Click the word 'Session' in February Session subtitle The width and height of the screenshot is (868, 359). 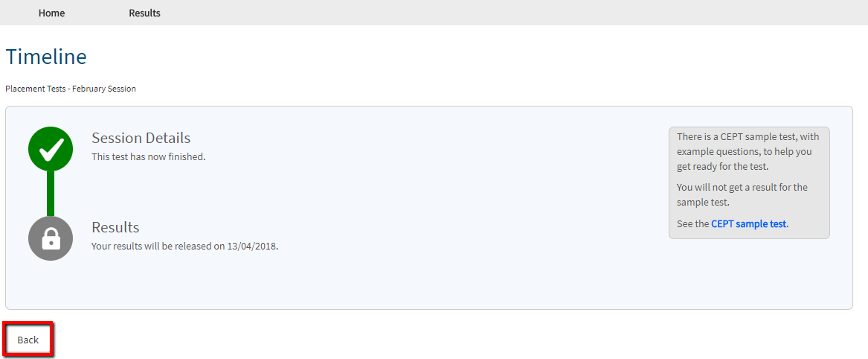click(x=120, y=89)
